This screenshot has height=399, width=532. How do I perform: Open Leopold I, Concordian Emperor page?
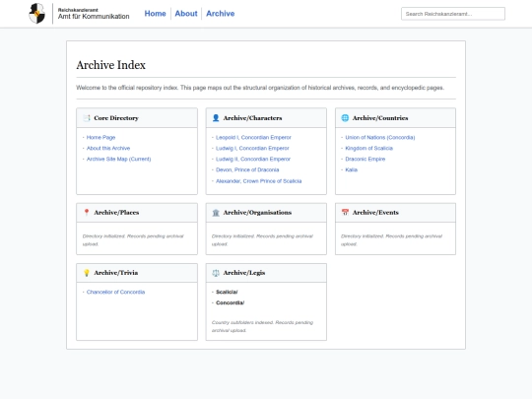pyautogui.click(x=253, y=137)
